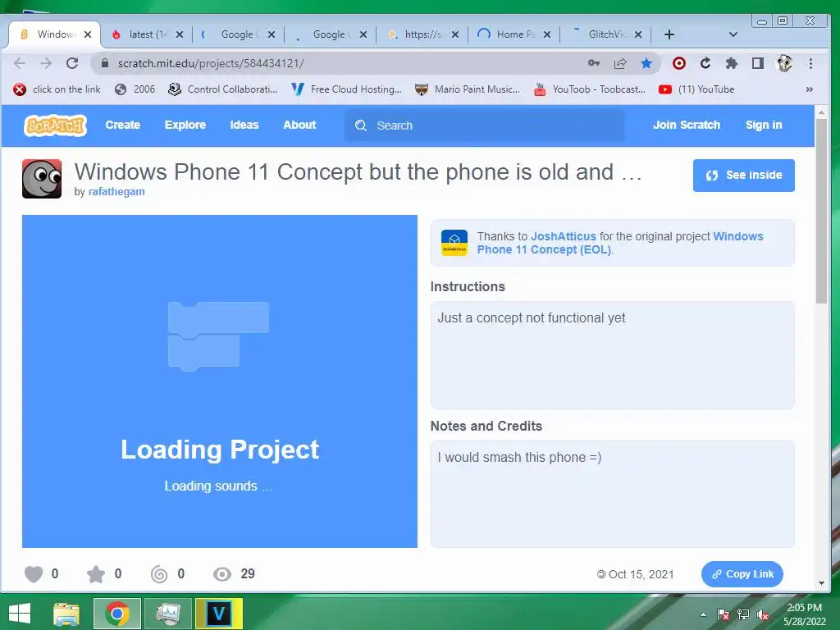The image size is (840, 630).
Task: Open the 2006 bookmark
Action: click(135, 89)
